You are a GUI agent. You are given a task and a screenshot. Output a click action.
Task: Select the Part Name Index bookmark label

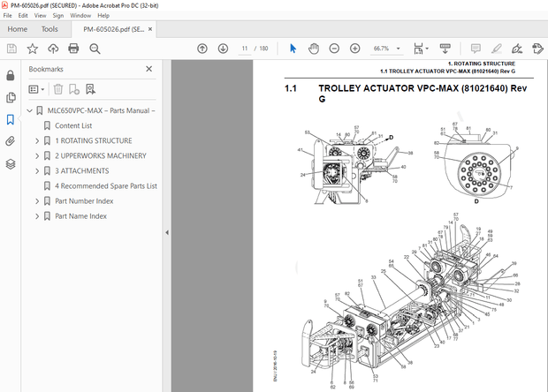click(x=80, y=216)
